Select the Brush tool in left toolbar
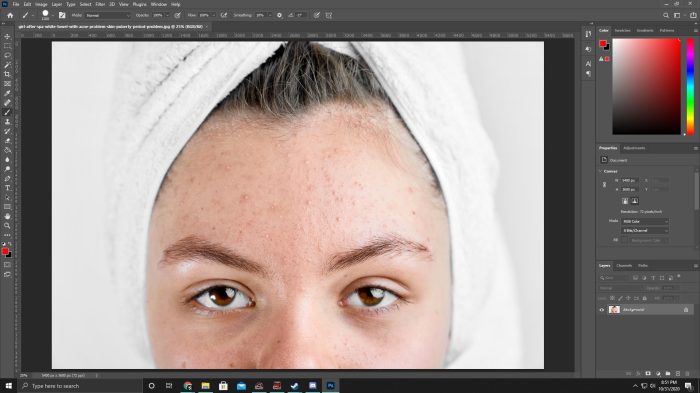Viewport: 700px width, 393px height. coord(7,112)
